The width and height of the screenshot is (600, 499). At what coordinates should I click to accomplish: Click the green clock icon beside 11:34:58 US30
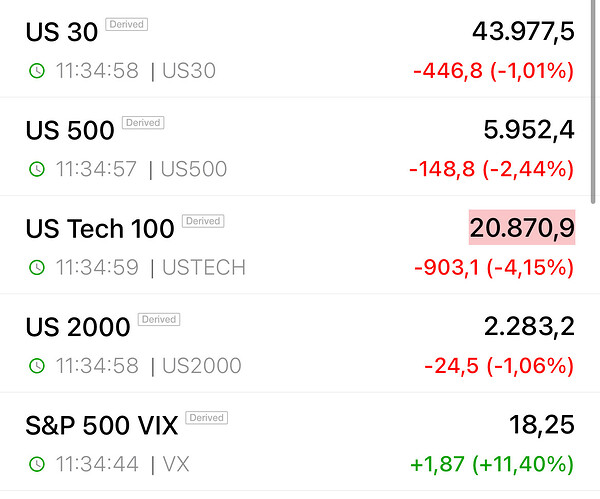pos(37,71)
